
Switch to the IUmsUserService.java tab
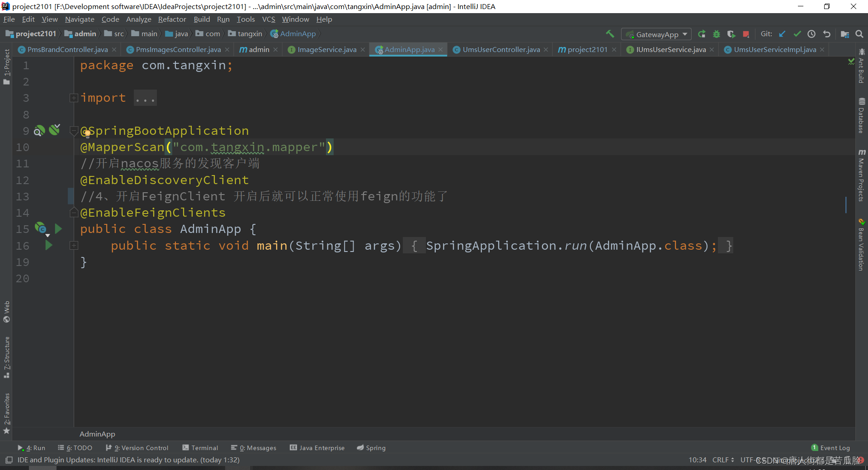[671, 50]
